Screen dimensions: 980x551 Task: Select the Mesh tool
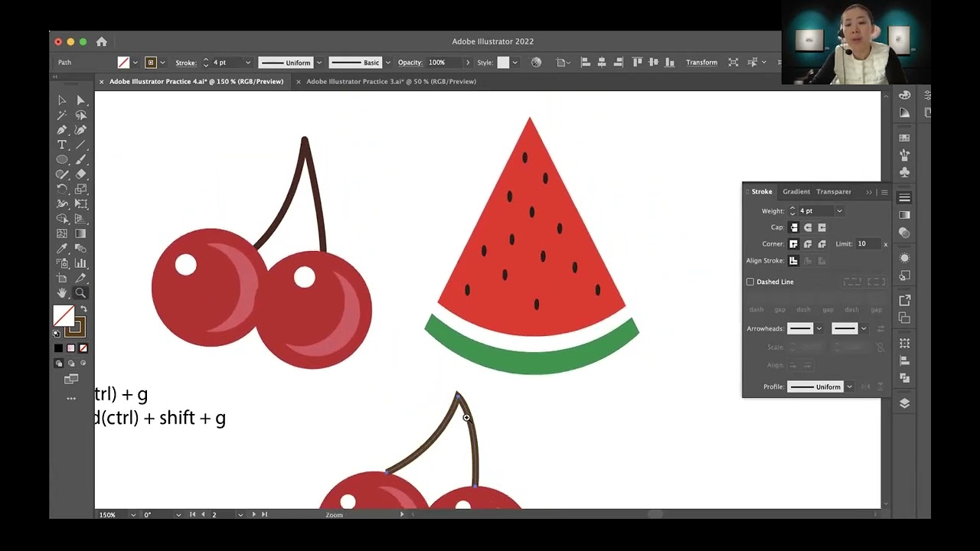pyautogui.click(x=62, y=233)
